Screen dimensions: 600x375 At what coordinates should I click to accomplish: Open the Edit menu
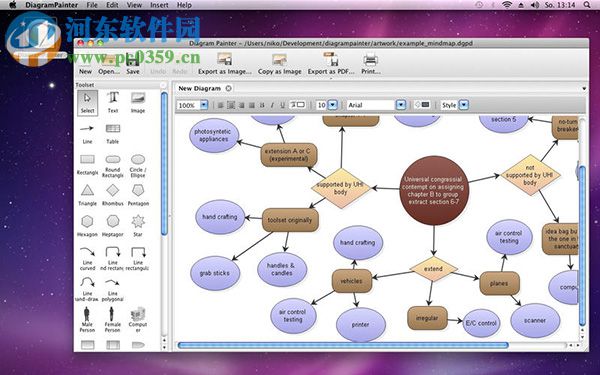tap(112, 5)
